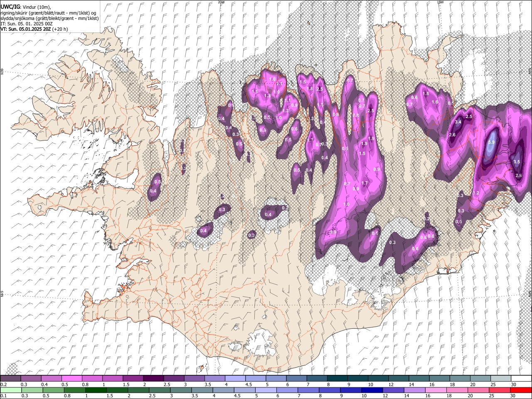Click the 3.4 value on the map
Viewport: 532px width, 399px height.
(x=458, y=122)
